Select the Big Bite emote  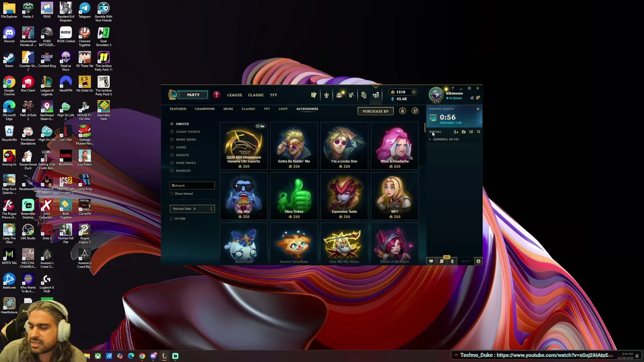(244, 197)
